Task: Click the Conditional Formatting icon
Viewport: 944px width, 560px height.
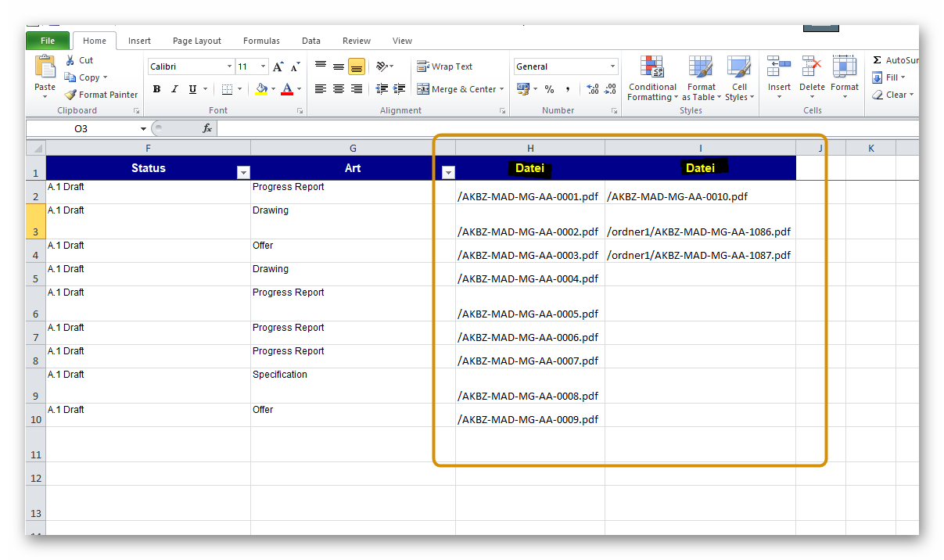Action: tap(651, 66)
